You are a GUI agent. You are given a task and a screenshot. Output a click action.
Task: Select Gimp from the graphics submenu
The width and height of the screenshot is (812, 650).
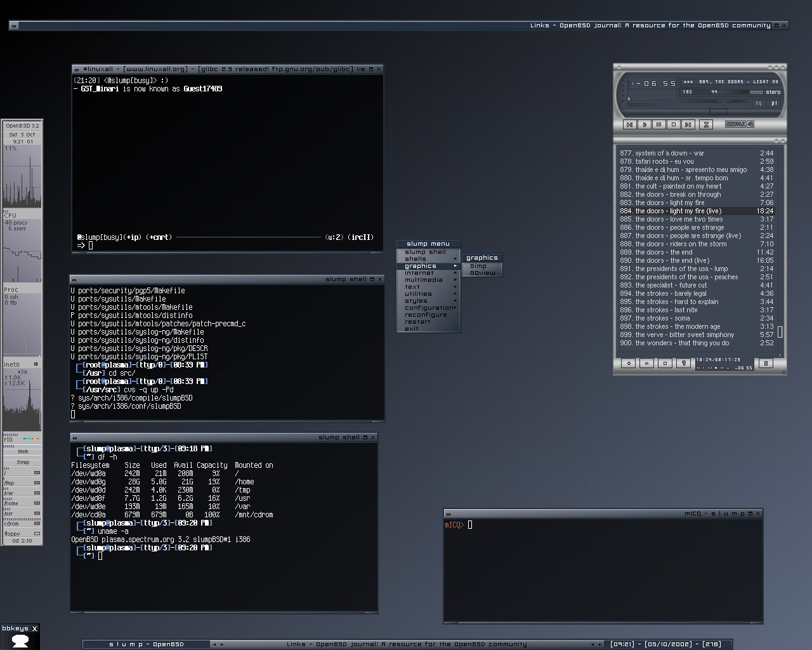[478, 266]
